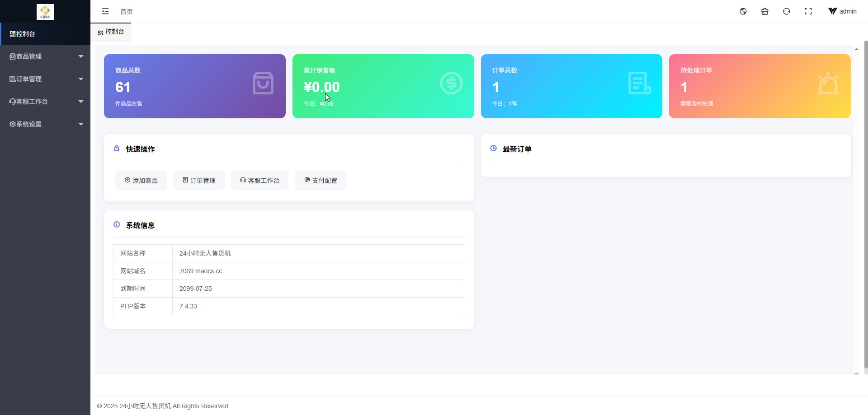Click the 网站域名 label cell
Viewport: 868px width, 415px height.
(143, 271)
